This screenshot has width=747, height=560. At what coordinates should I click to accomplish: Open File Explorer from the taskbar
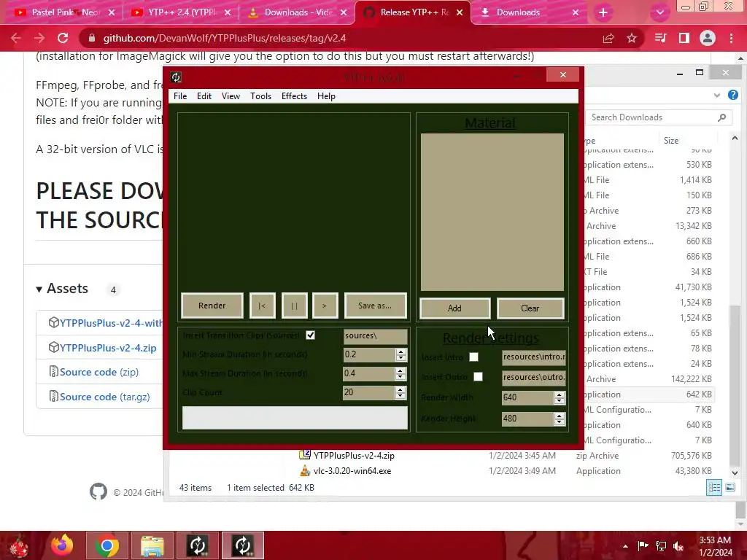[152, 545]
